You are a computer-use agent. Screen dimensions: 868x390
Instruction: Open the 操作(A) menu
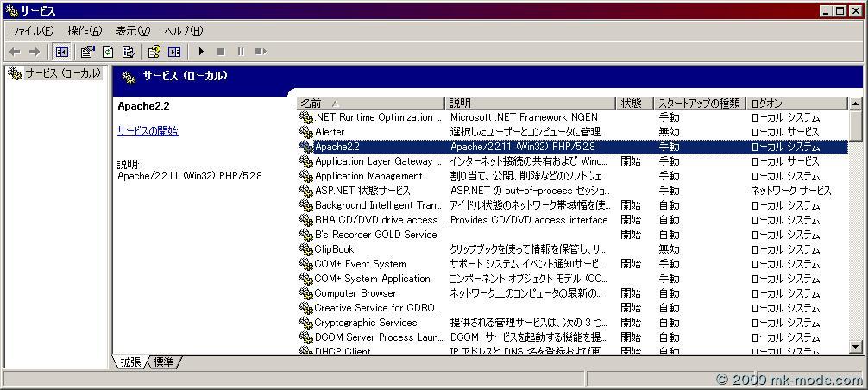point(85,31)
